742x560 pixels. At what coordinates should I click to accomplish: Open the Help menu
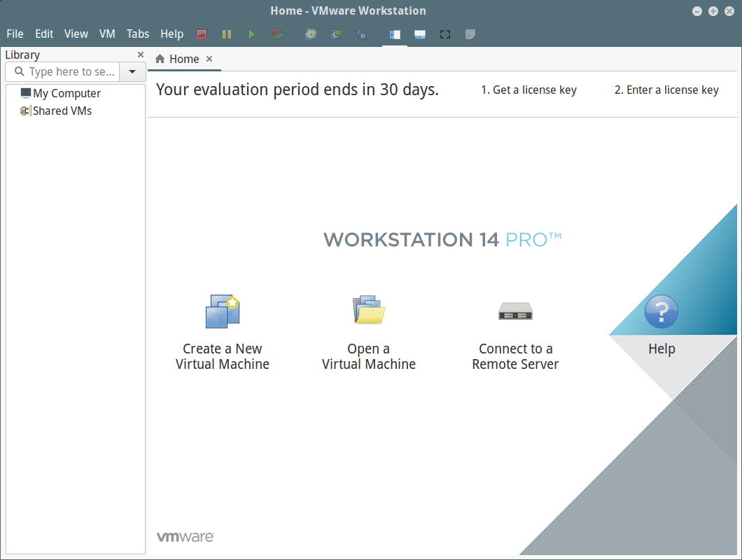[x=171, y=34]
